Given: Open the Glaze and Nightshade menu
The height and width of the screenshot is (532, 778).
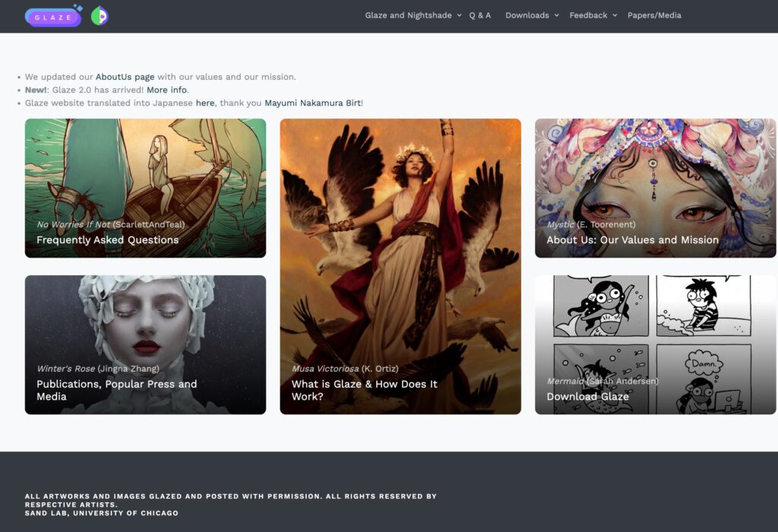Looking at the screenshot, I should 408,15.
